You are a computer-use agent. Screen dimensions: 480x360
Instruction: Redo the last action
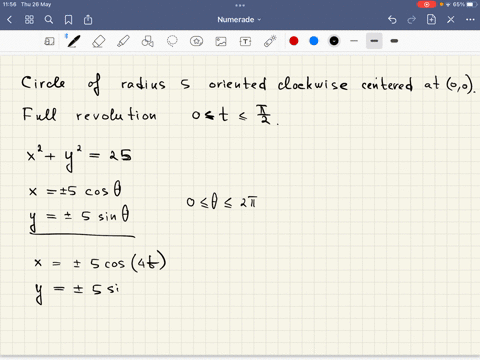[412, 20]
